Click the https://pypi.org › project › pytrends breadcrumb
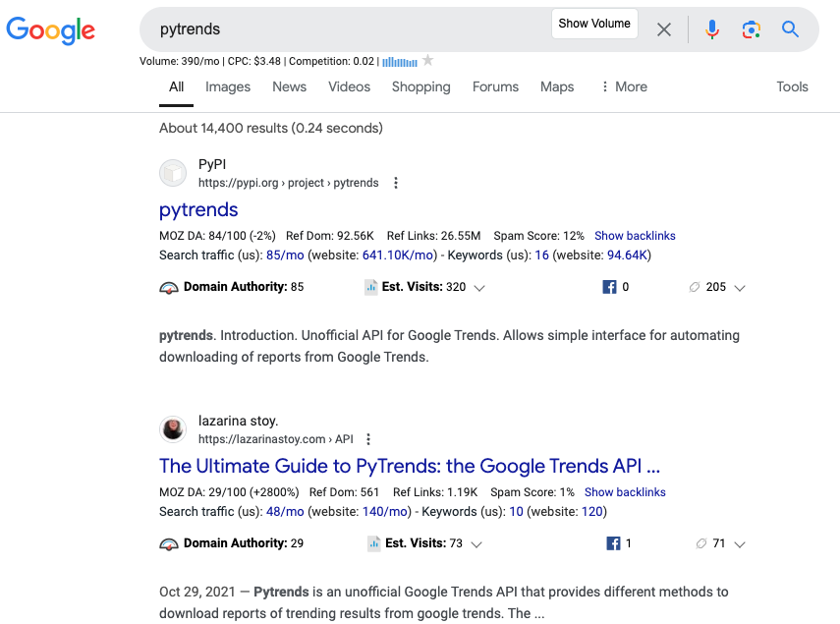This screenshot has height=624, width=840. coord(288,183)
